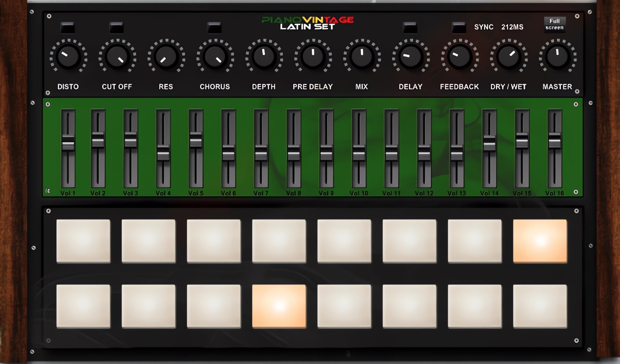Viewport: 620px width, 364px height.
Task: Tap the sixth pad in the bottom row
Action: tap(410, 306)
